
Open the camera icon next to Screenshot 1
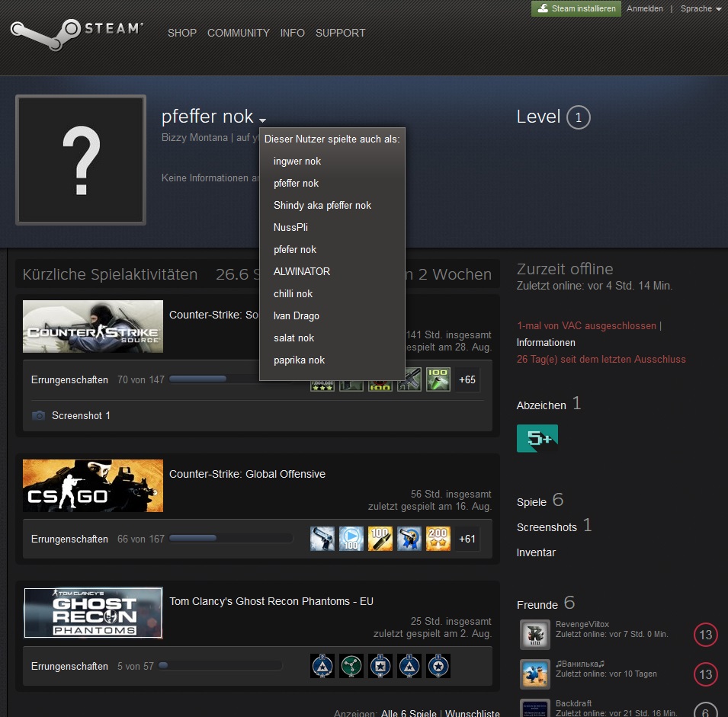tap(39, 415)
